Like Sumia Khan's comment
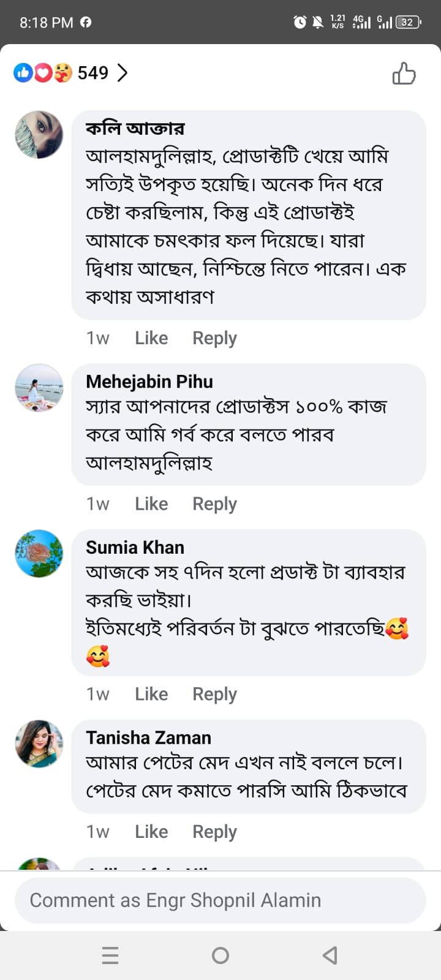441x980 pixels. click(x=151, y=694)
